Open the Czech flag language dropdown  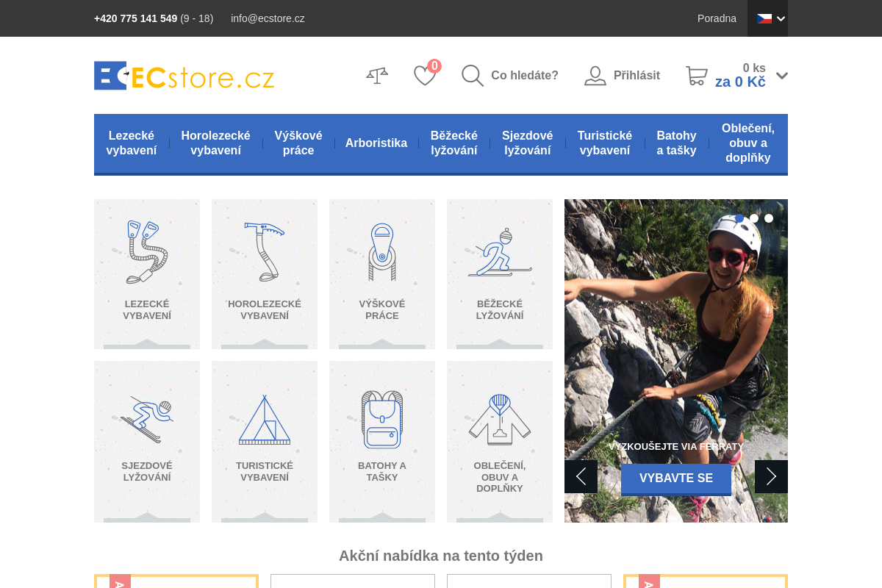[767, 18]
